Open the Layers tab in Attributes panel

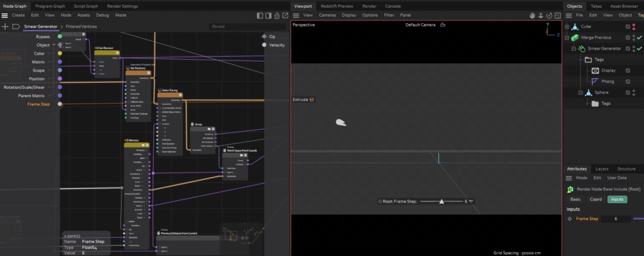601,169
